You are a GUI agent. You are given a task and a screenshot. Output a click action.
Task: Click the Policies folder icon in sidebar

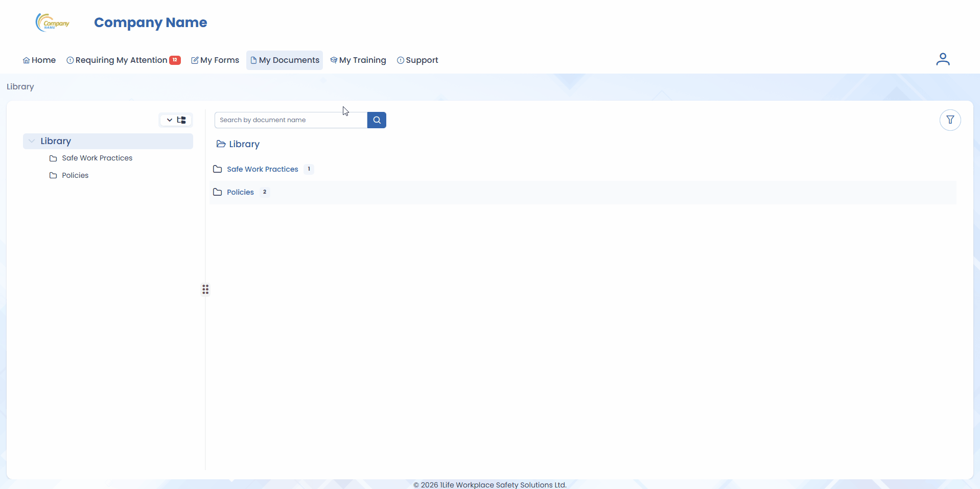click(53, 175)
